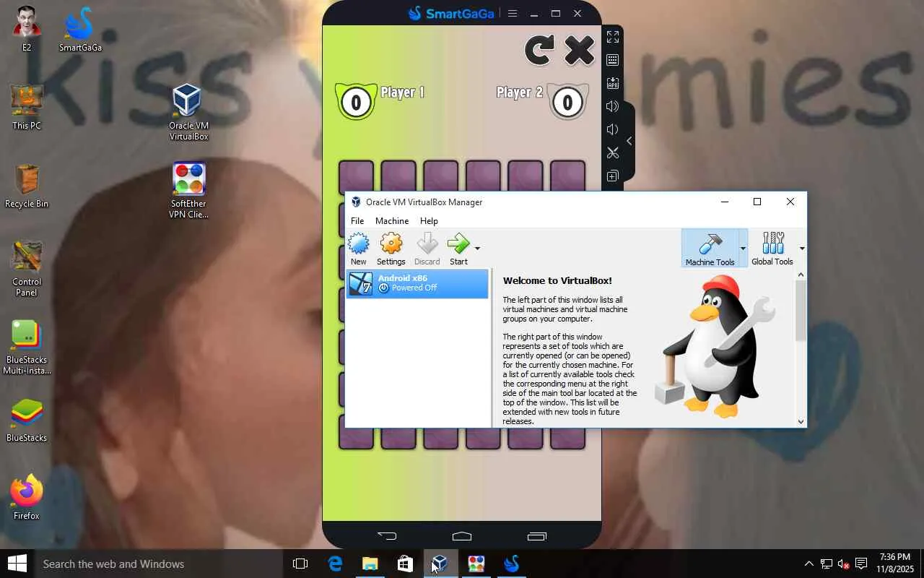Open the File menu in VirtualBox

[357, 220]
